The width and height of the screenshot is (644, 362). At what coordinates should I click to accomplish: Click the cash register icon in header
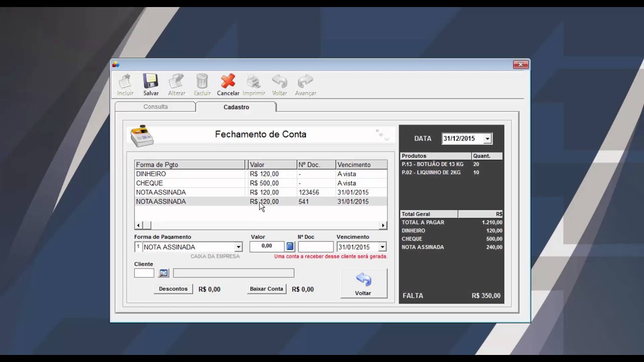(142, 136)
